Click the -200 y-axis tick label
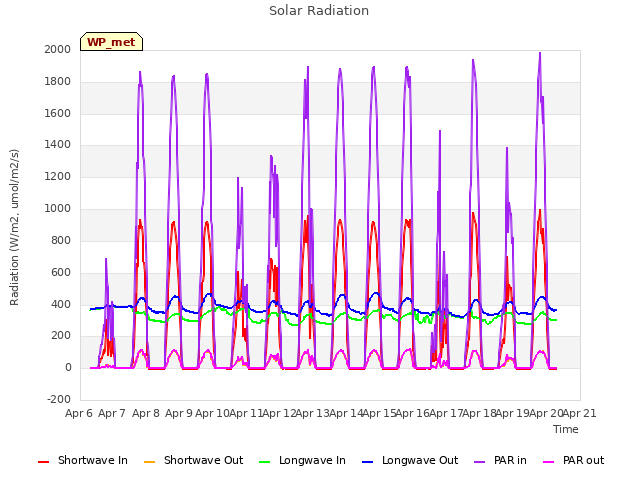The image size is (640, 480). (x=59, y=399)
